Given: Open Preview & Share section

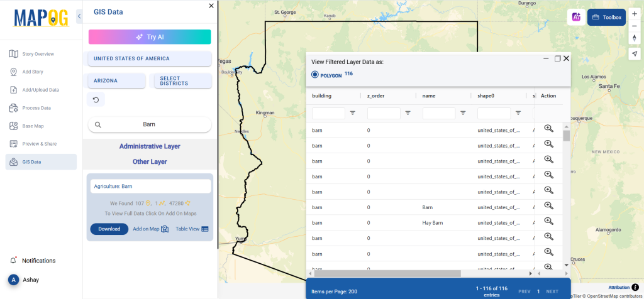Looking at the screenshot, I should (39, 144).
